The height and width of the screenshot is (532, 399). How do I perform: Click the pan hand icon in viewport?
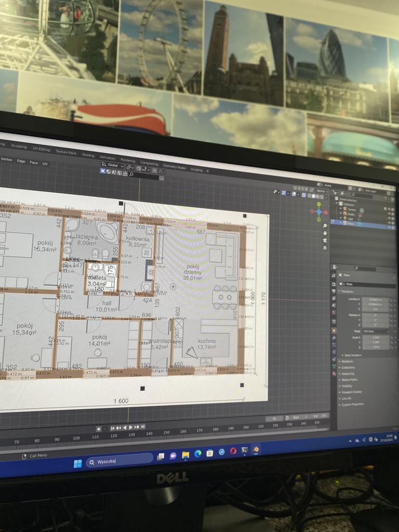325,233
